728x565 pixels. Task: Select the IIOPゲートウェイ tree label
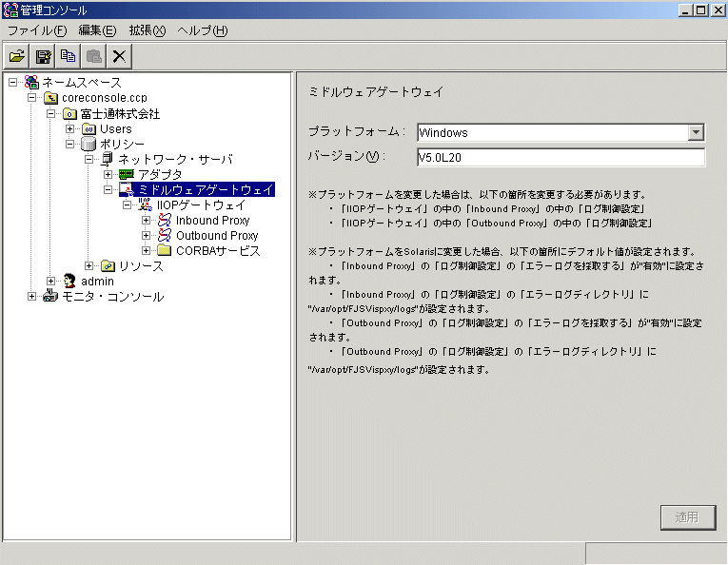pos(201,205)
